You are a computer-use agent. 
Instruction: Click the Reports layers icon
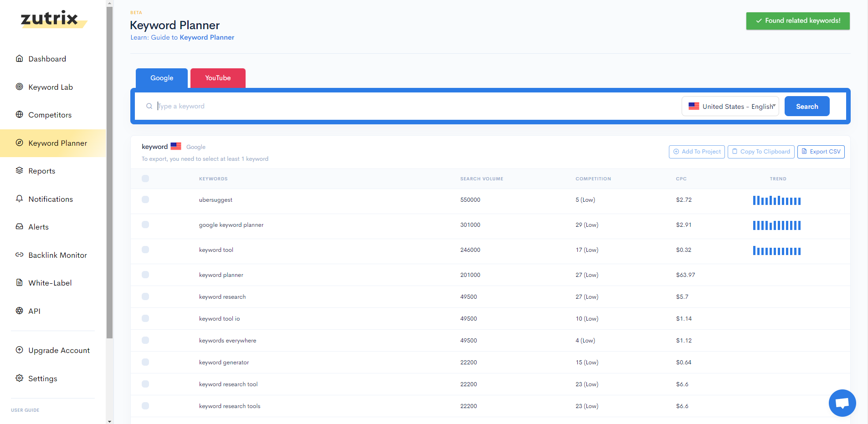[x=19, y=170]
